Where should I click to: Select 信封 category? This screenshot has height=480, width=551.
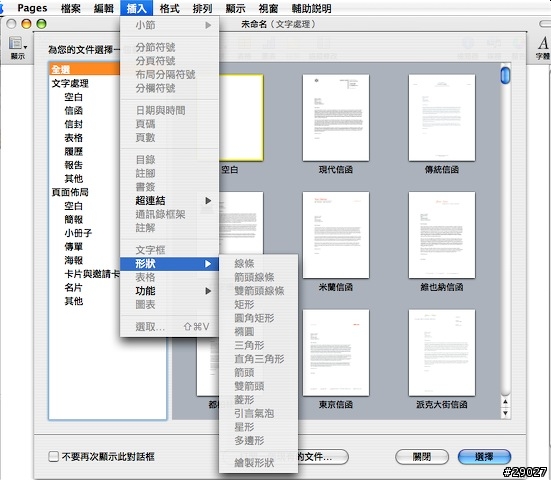tap(73, 124)
